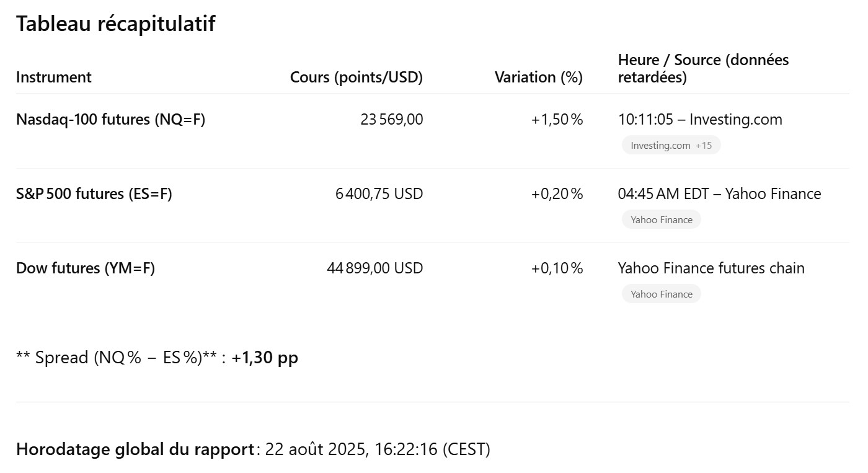Viewport: 868px width, 473px height.
Task: Select the Nasdaq-100 futures (NQ=F) row label
Action: point(110,120)
